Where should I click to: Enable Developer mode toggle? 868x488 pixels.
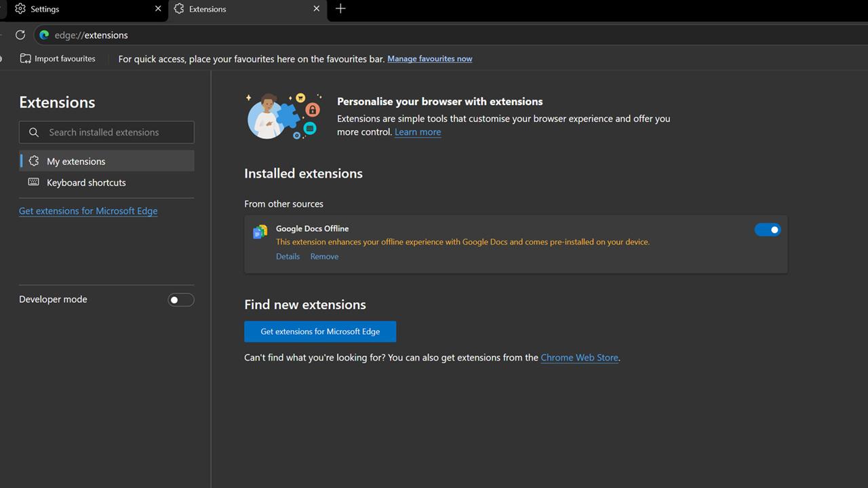pos(181,300)
